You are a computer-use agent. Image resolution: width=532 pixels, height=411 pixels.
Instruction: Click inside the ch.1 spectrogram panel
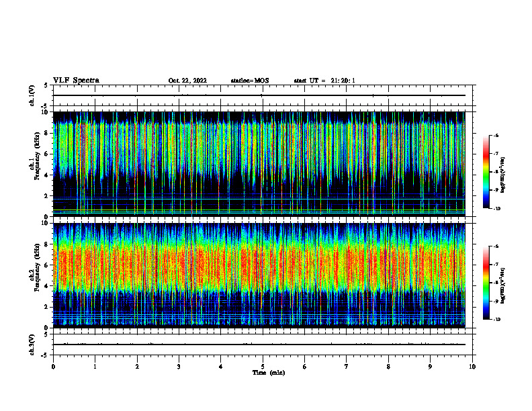pyautogui.click(x=259, y=164)
